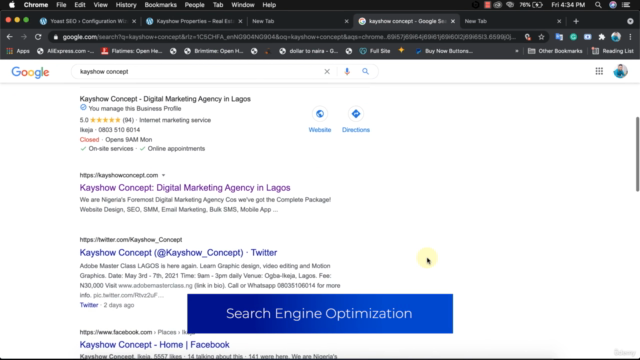Image resolution: width=640 pixels, height=360 pixels.
Task: Open the History menu
Action: 126,5
